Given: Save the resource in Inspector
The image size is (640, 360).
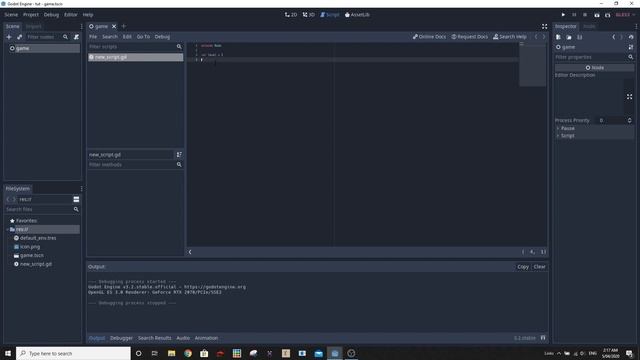Looking at the screenshot, I should (580, 37).
